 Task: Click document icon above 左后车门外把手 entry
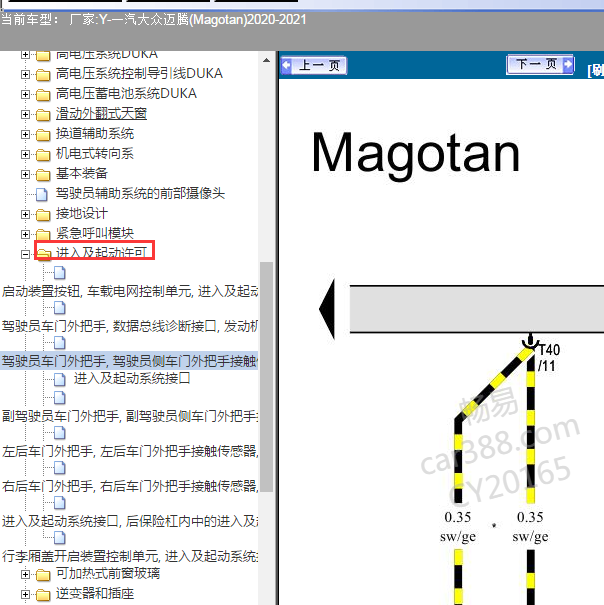click(x=59, y=433)
